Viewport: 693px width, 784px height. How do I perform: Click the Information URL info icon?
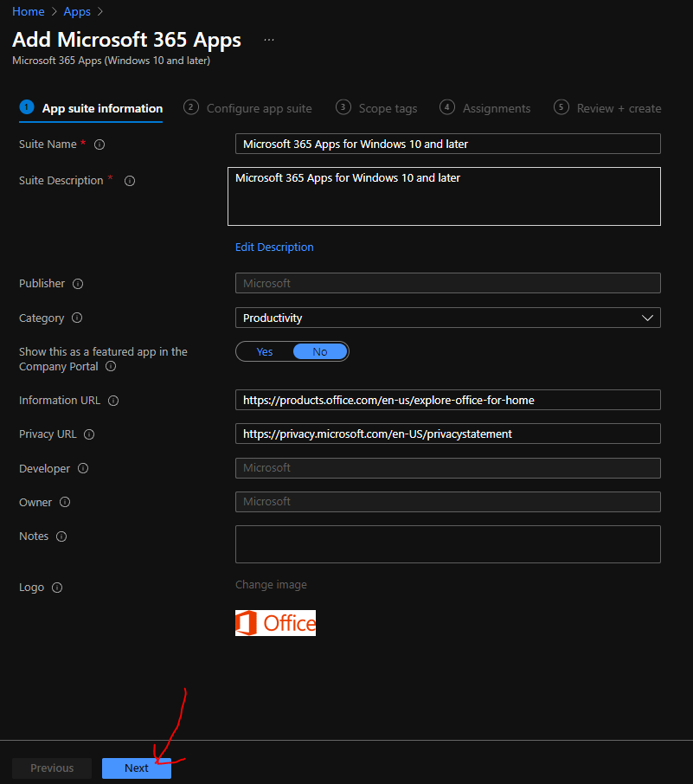point(113,401)
